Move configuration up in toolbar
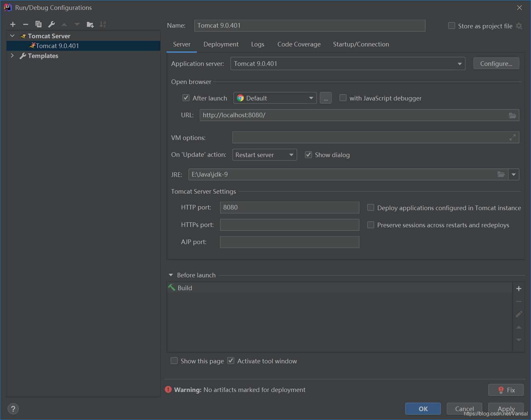Image resolution: width=531 pixels, height=420 pixels. [64, 24]
